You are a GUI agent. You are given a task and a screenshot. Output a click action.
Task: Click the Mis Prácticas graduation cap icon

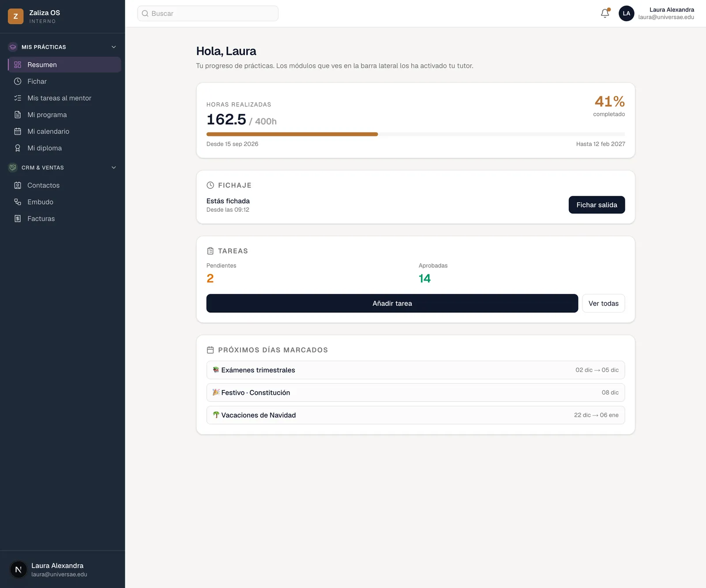[13, 47]
